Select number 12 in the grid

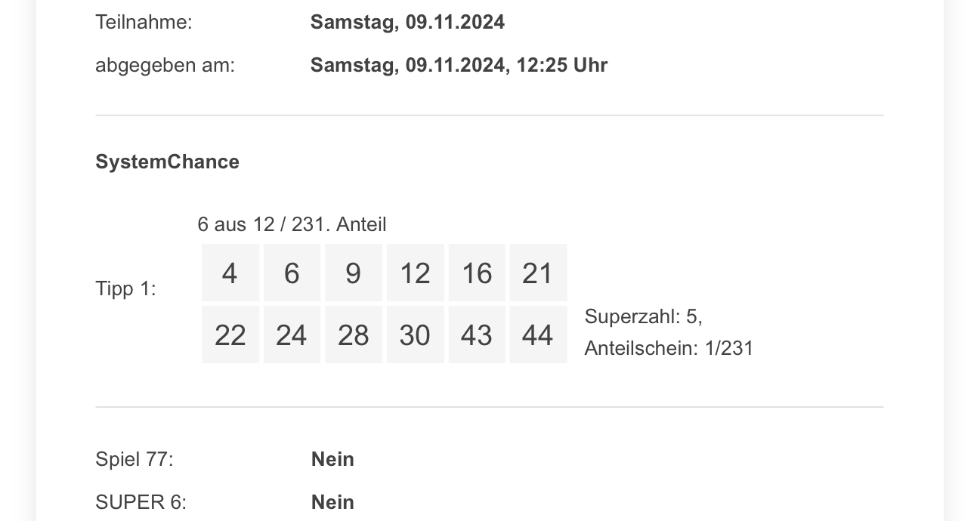(415, 273)
